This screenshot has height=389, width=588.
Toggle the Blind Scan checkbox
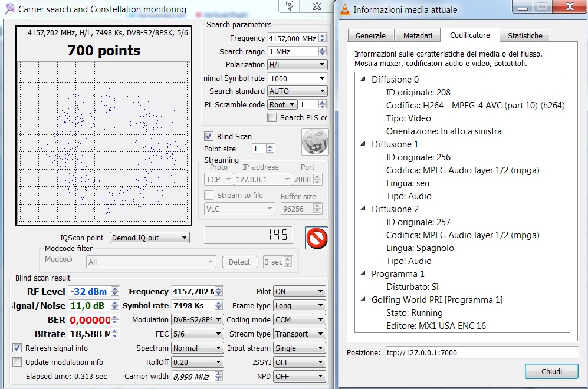click(209, 136)
